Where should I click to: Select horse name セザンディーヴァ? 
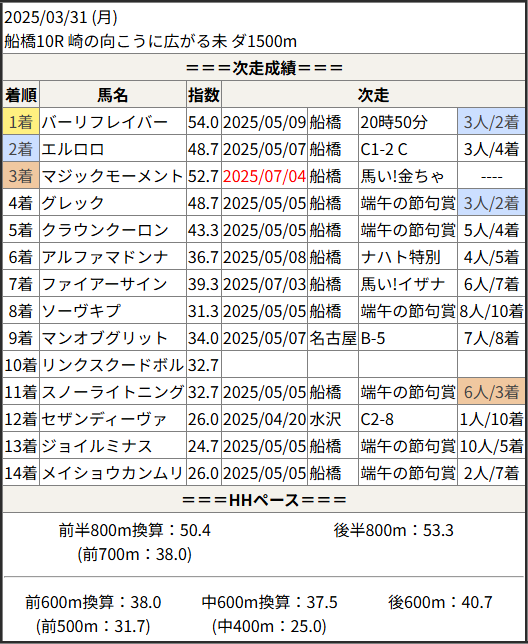[x=104, y=419]
